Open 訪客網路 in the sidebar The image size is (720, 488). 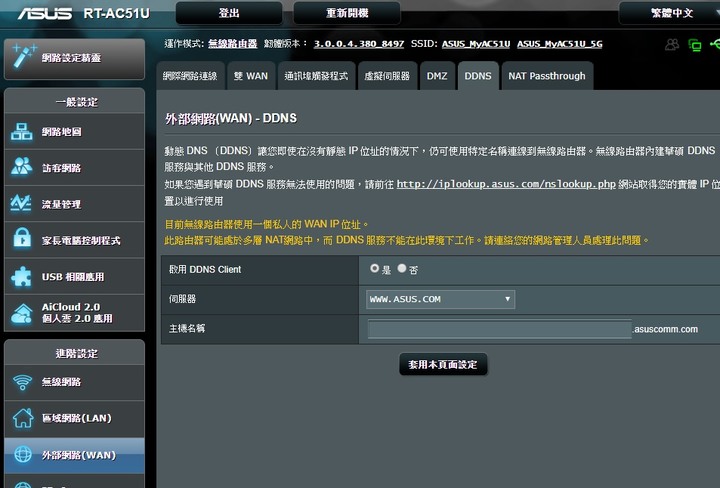pos(74,168)
